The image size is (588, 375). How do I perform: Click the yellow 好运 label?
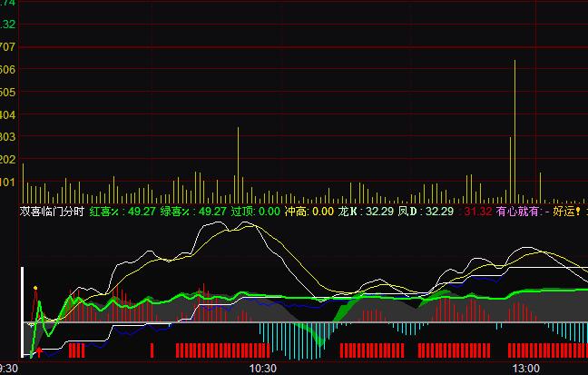tap(566, 212)
